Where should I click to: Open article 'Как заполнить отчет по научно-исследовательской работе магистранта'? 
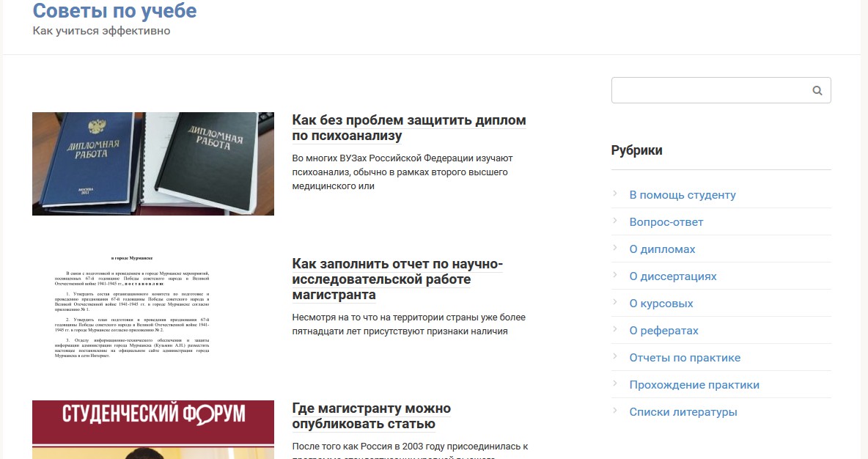pyautogui.click(x=397, y=279)
